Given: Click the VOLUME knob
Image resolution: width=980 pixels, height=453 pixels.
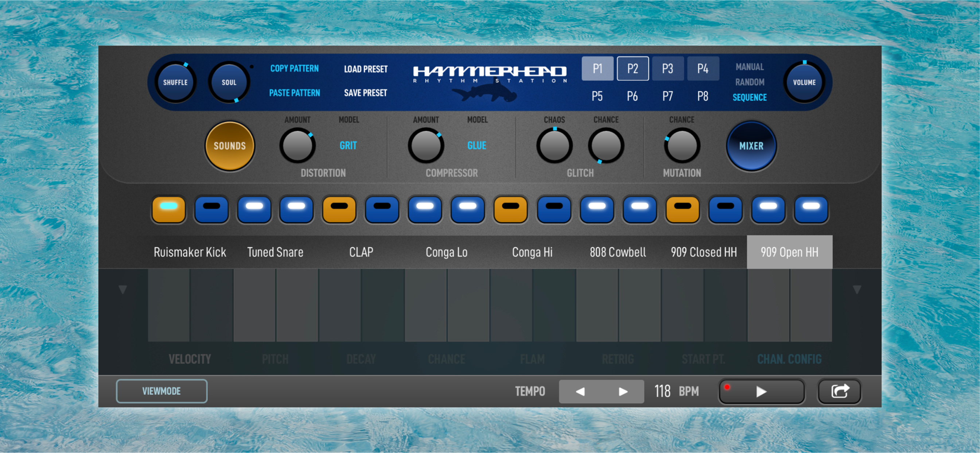Looking at the screenshot, I should pos(804,82).
